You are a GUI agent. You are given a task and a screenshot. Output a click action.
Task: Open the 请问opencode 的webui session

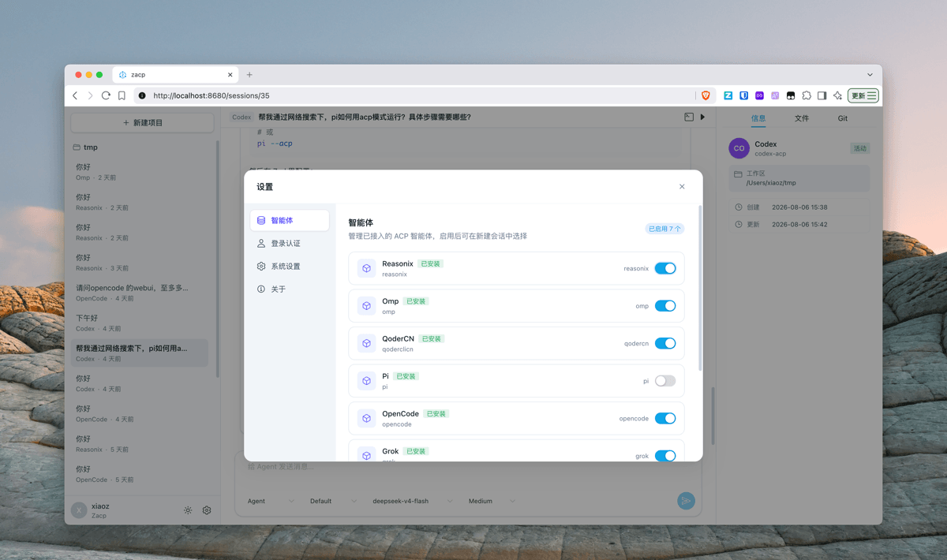click(139, 293)
